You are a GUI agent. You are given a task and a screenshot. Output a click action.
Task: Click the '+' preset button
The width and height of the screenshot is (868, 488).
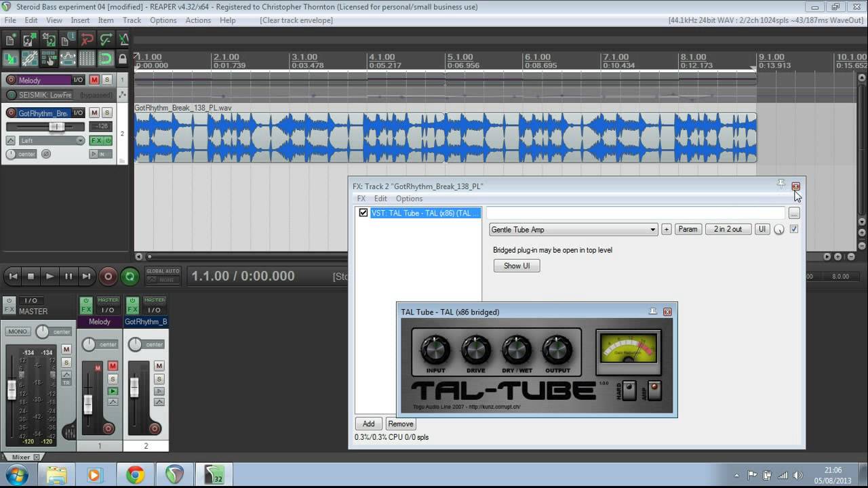[x=667, y=229]
